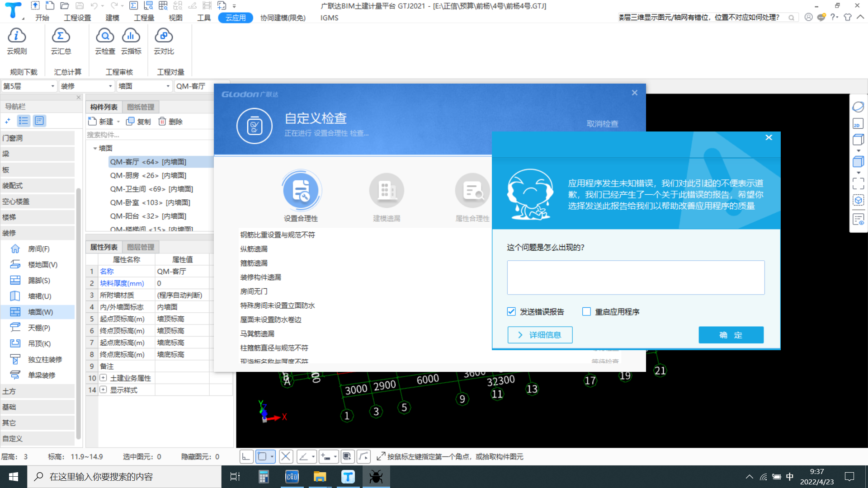Select the 建模遗漏 check category icon
The height and width of the screenshot is (488, 868).
click(387, 190)
